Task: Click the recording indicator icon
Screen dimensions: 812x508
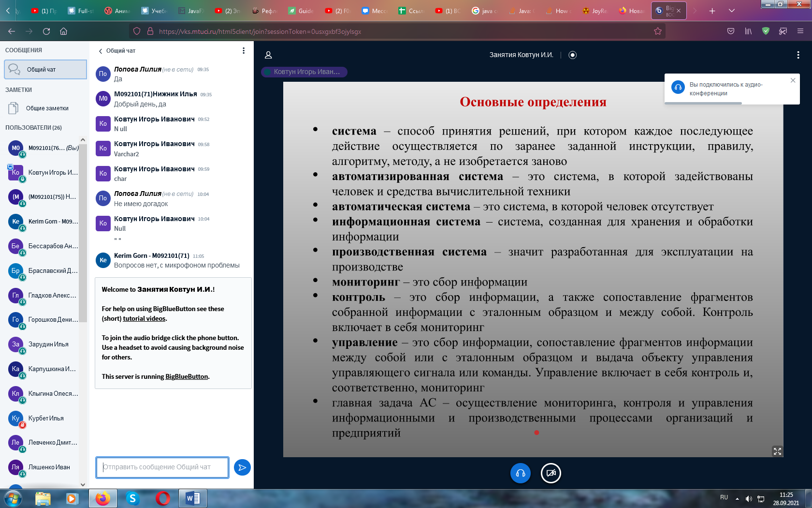Action: (573, 55)
